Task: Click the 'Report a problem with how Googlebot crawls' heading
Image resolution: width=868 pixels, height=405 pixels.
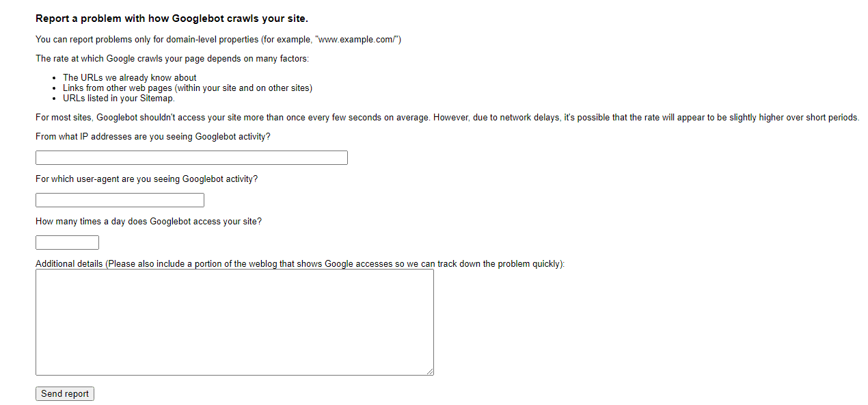Action: (x=172, y=18)
